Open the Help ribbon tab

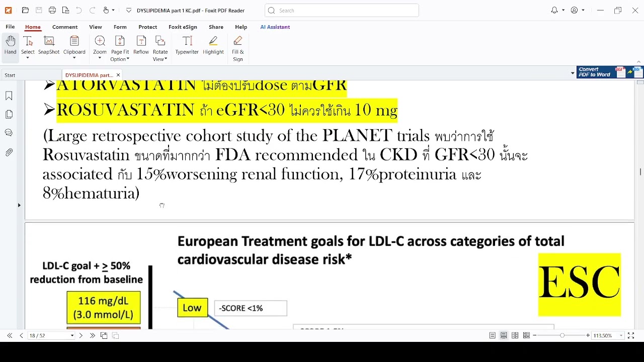[x=241, y=27]
